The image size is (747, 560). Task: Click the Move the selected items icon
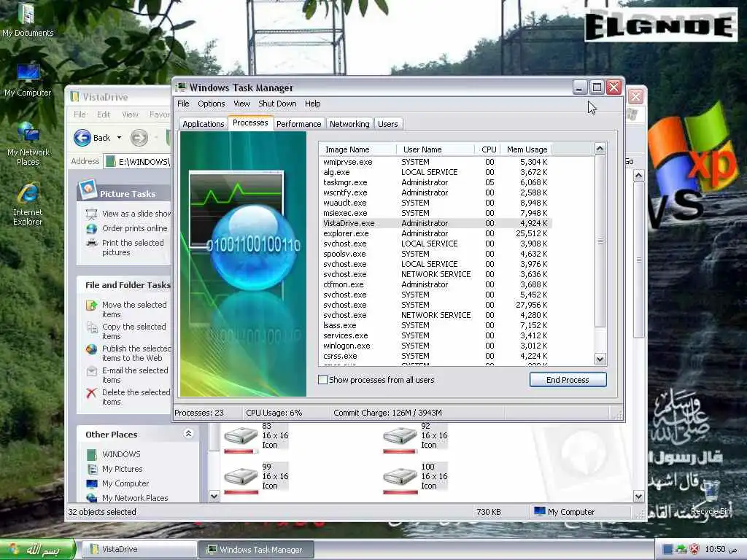pos(91,306)
